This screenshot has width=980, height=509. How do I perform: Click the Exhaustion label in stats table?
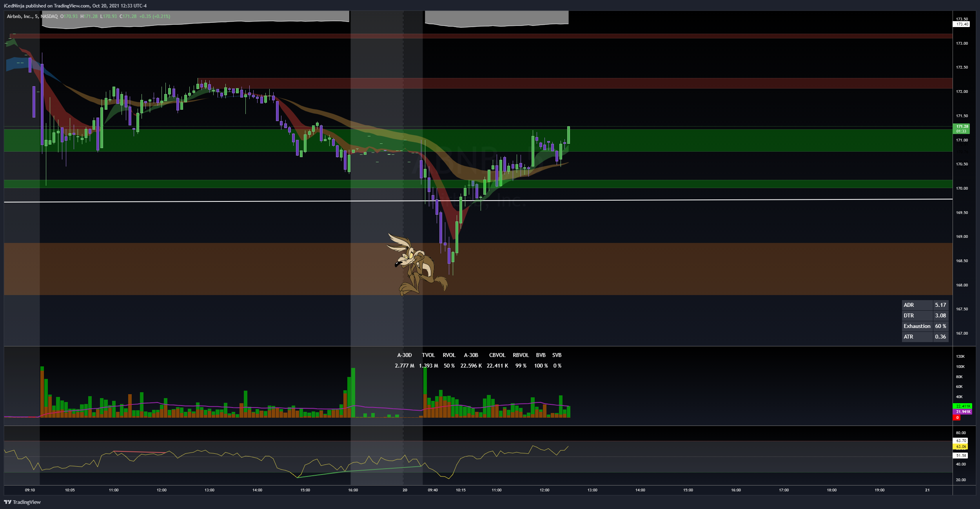[917, 326]
